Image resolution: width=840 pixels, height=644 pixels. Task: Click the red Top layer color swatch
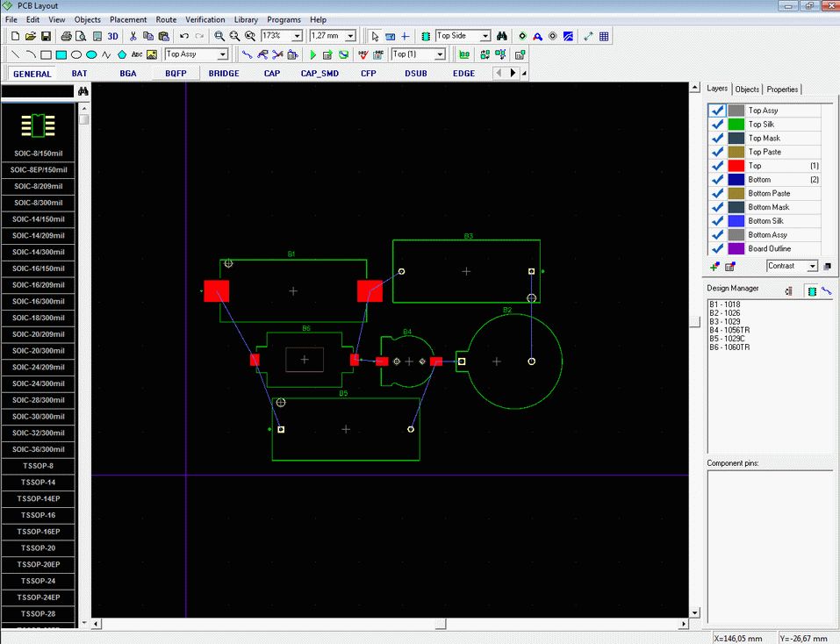[736, 166]
